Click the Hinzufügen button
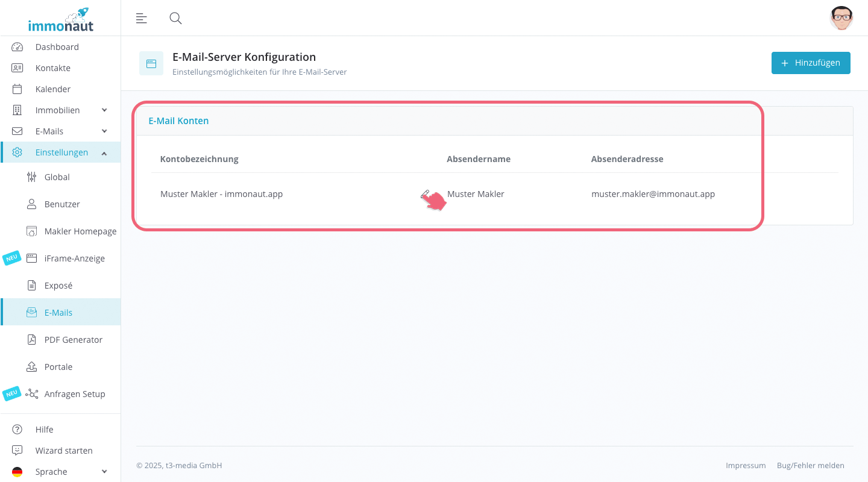 click(x=810, y=63)
